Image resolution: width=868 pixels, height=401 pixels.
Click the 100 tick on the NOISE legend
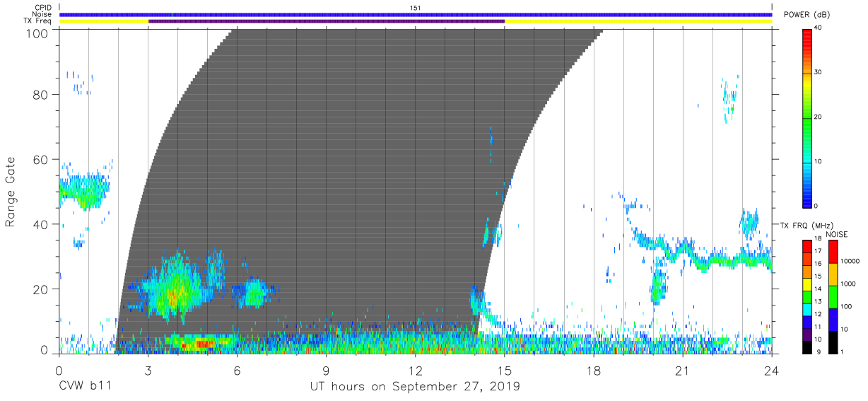pos(848,308)
